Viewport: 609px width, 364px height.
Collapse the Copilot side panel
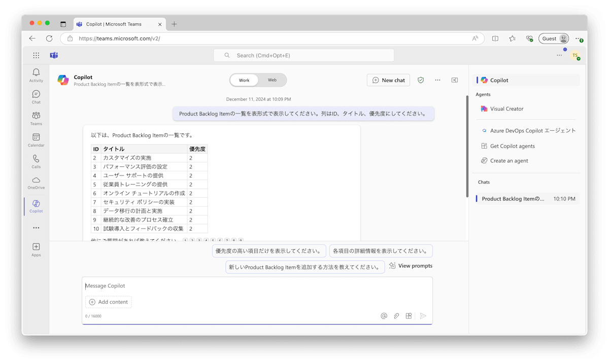(455, 80)
